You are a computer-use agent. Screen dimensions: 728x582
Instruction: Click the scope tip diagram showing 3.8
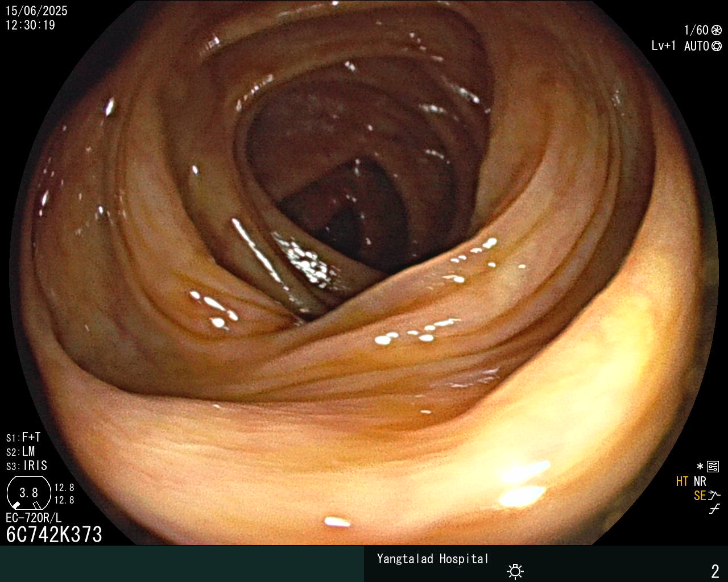pos(28,493)
